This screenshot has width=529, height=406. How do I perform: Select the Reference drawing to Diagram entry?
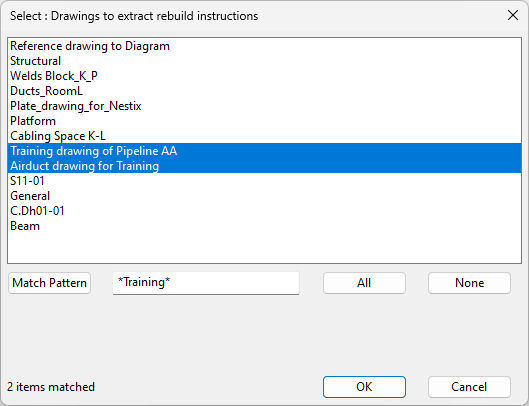[x=264, y=46]
